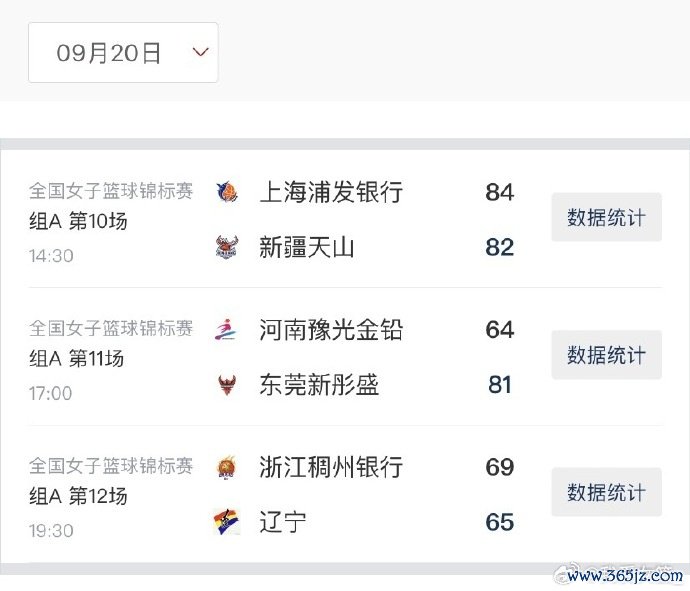Select team name 河南豫光金铅

pyautogui.click(x=331, y=330)
